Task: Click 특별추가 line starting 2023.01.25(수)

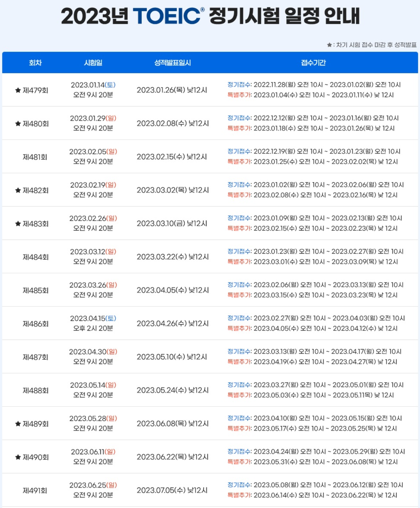Action: click(313, 162)
